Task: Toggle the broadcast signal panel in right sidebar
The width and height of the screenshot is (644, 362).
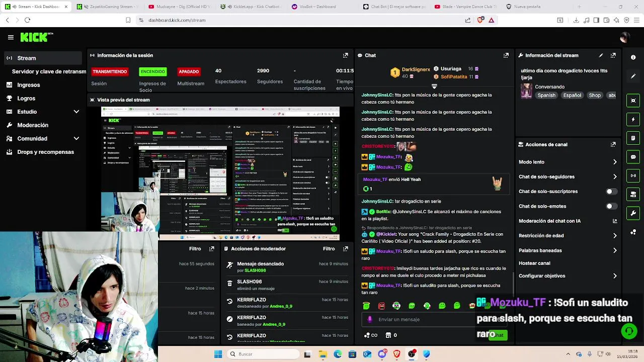Action: (633, 175)
